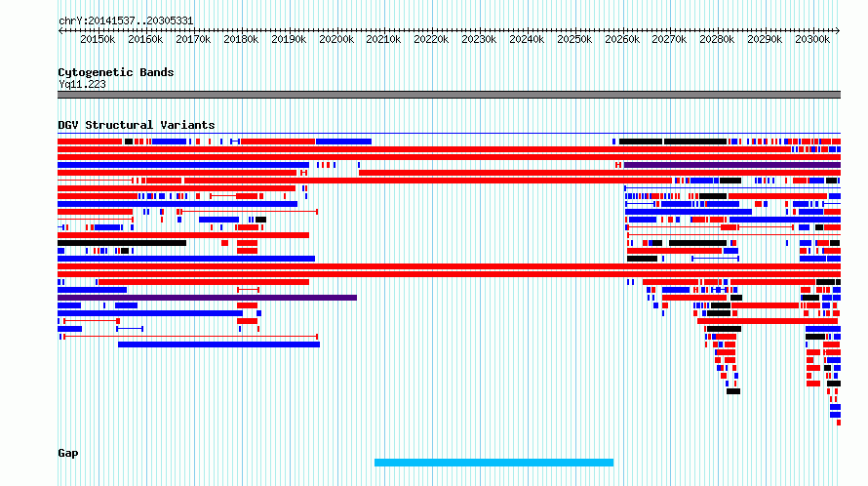Viewport: 868px width, 486px height.
Task: Select the 20180k position on ruler
Action: [241, 39]
